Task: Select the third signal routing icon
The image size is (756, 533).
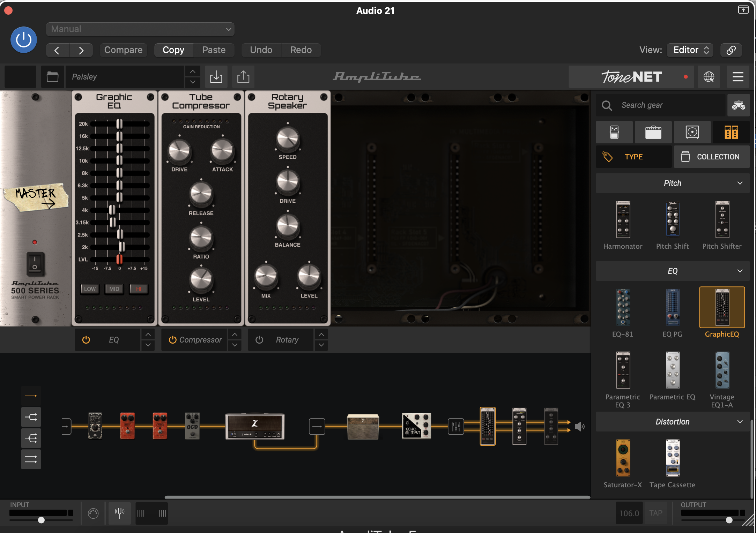Action: pos(31,438)
